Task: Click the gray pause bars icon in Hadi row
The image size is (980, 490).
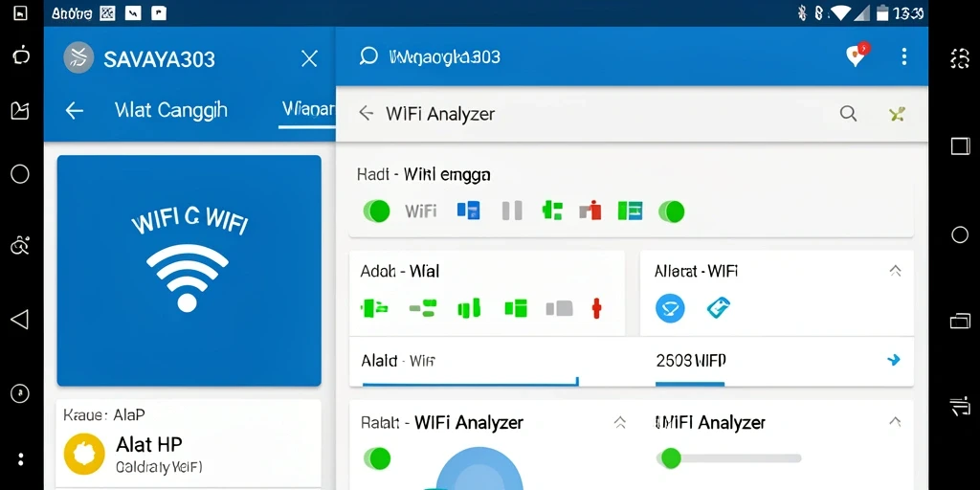Action: pos(512,211)
